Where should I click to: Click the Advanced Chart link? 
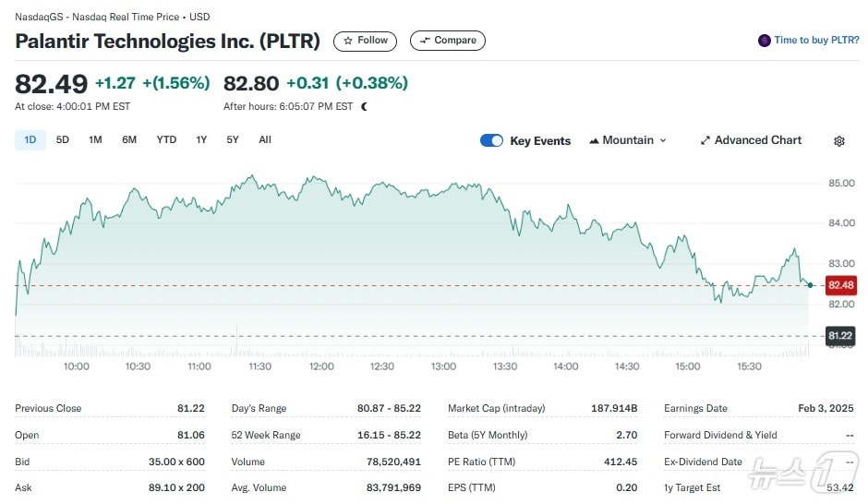(x=758, y=140)
